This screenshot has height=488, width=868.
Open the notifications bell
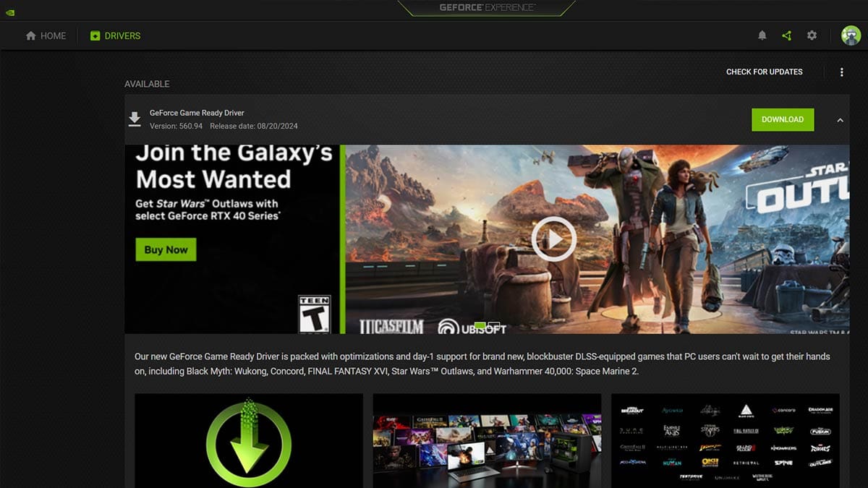(x=762, y=35)
